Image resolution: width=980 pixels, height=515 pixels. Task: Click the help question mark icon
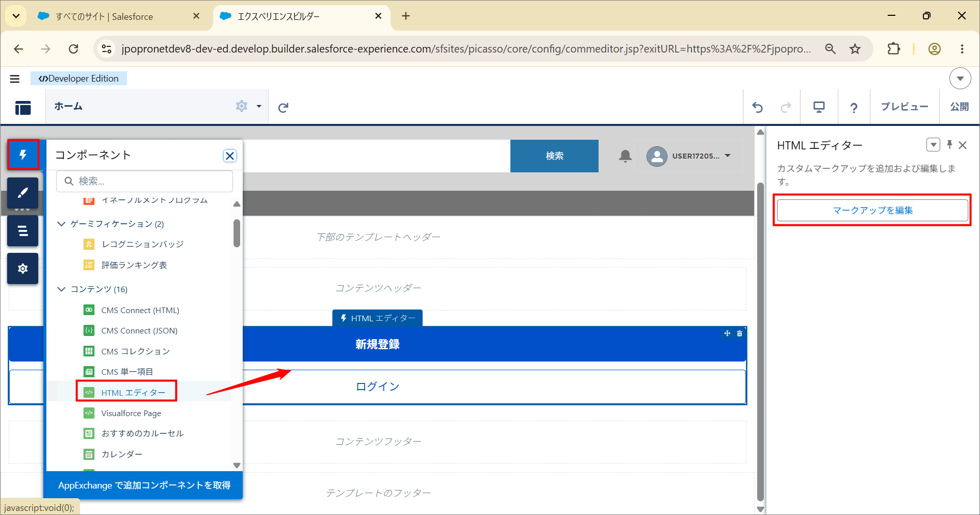(854, 107)
